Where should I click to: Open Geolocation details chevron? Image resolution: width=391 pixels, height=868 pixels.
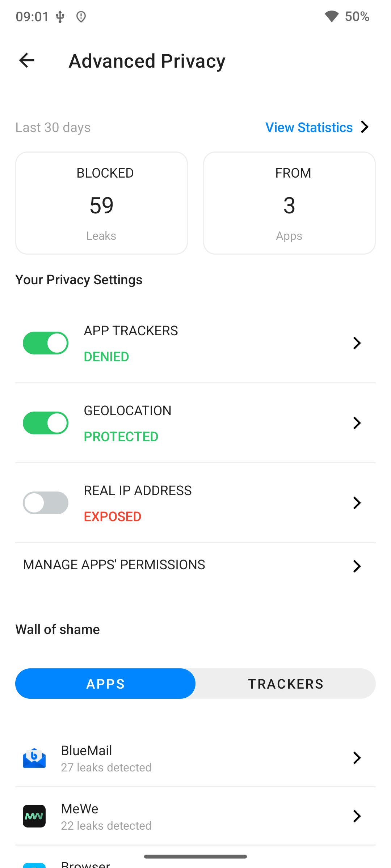pyautogui.click(x=357, y=423)
